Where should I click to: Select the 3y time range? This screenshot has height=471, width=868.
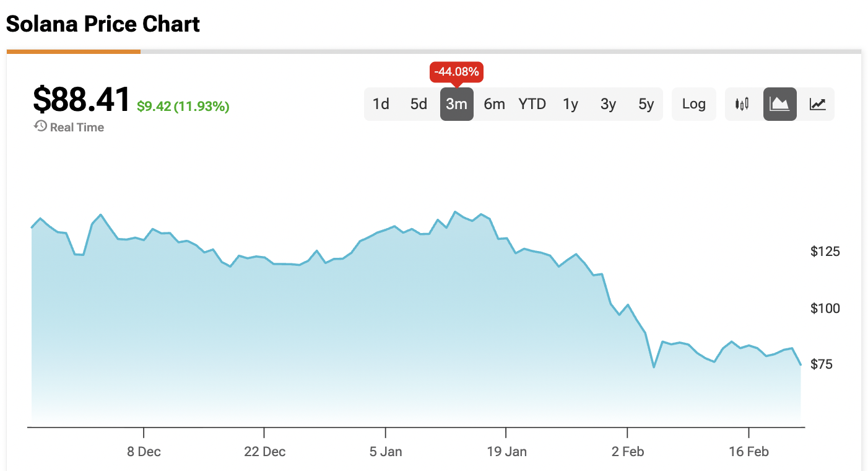point(608,104)
